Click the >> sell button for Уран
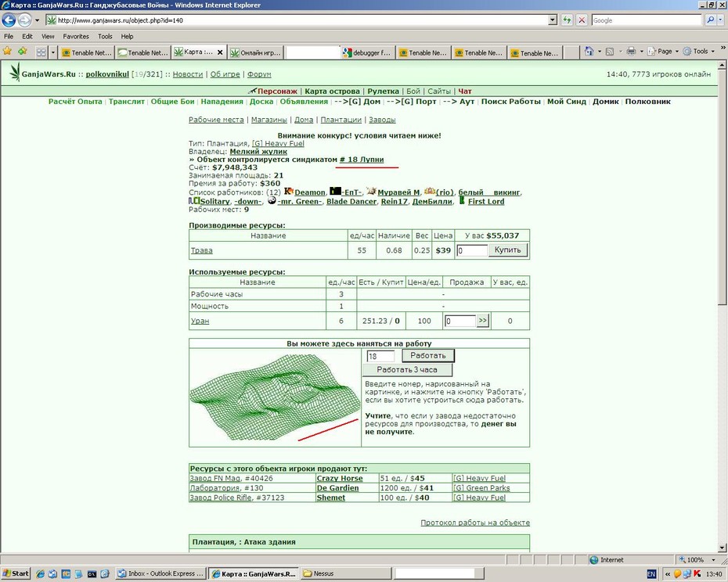The image size is (728, 582). pyautogui.click(x=482, y=320)
